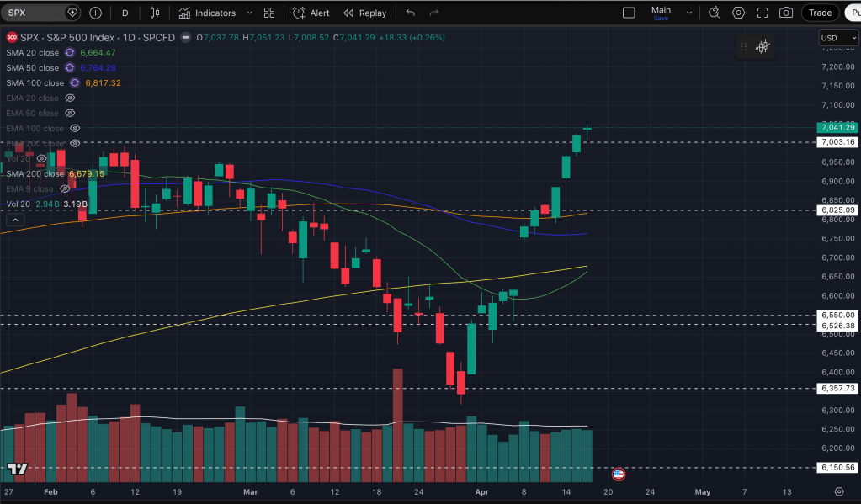This screenshot has width=861, height=504.
Task: Click the Trade button
Action: (x=820, y=13)
